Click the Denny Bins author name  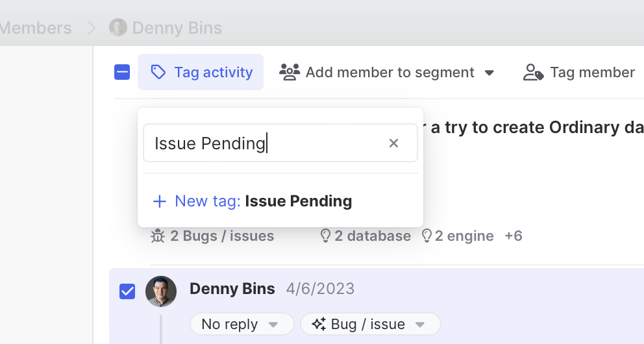232,289
